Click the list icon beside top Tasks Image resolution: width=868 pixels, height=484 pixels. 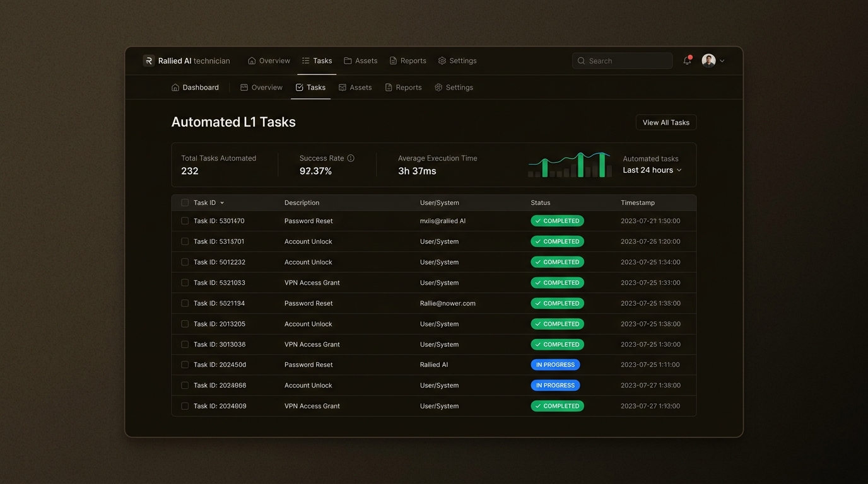(x=305, y=60)
